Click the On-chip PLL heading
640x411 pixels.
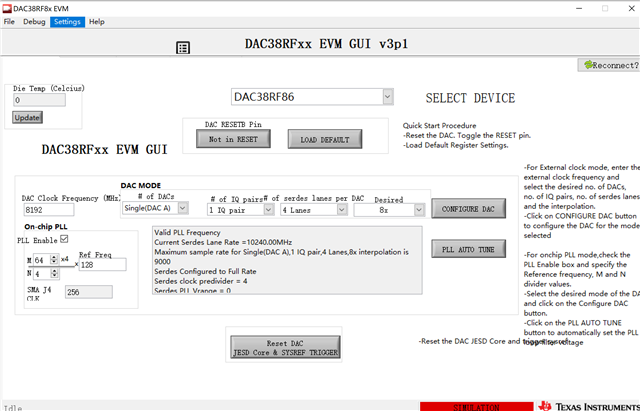pyautogui.click(x=46, y=227)
